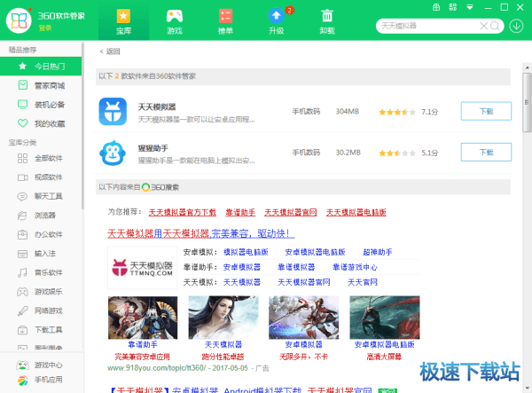Viewport: 532px width, 393px height.
Task: Open the 升级 tab with badge
Action: click(x=277, y=22)
